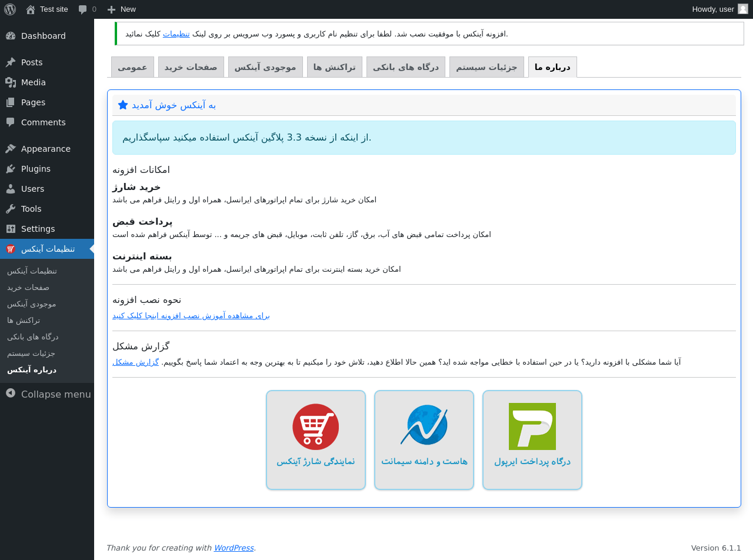
Task: Open Dashboard in the sidebar
Action: [x=47, y=36]
